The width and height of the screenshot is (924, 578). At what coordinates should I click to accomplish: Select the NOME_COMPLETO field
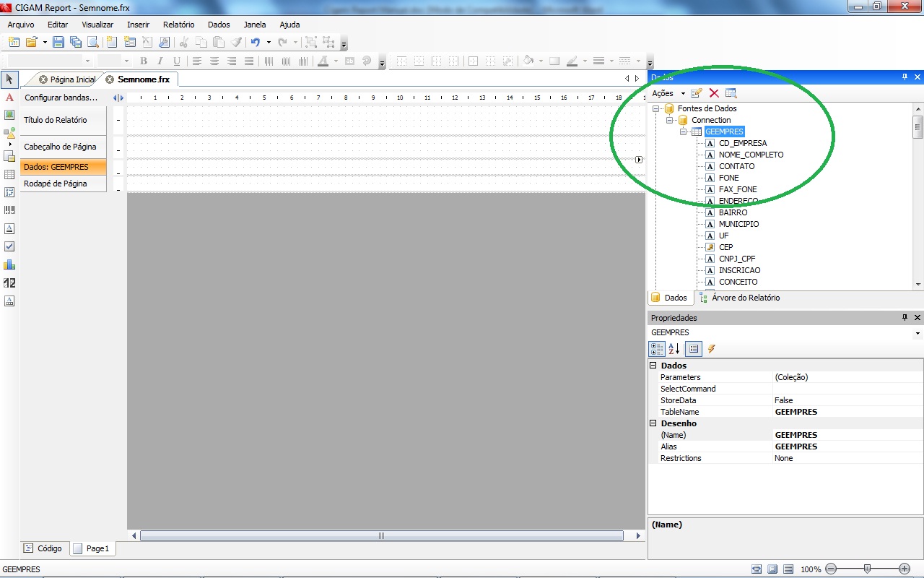pos(751,155)
